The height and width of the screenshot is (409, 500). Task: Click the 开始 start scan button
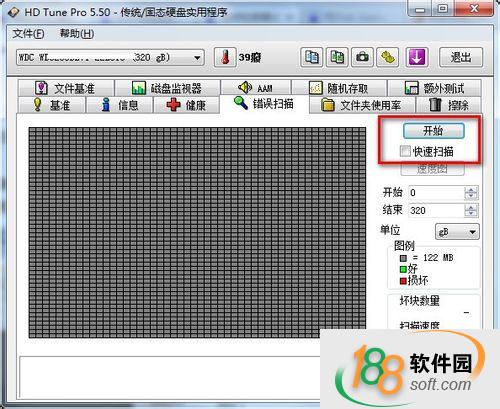click(x=433, y=131)
